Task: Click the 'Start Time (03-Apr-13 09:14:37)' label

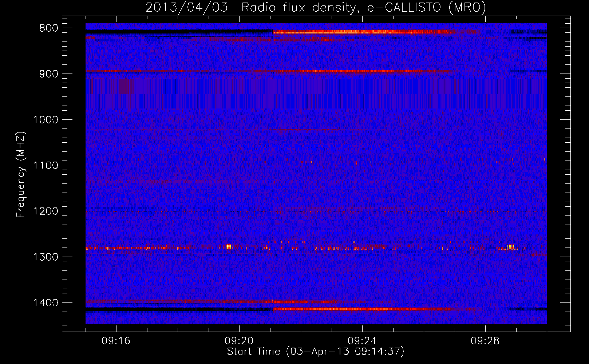Action: [316, 352]
